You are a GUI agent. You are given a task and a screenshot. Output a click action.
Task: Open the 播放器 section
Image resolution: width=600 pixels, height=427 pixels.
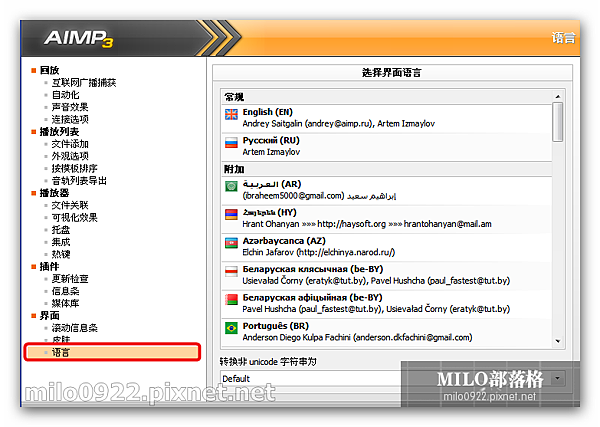pyautogui.click(x=54, y=193)
